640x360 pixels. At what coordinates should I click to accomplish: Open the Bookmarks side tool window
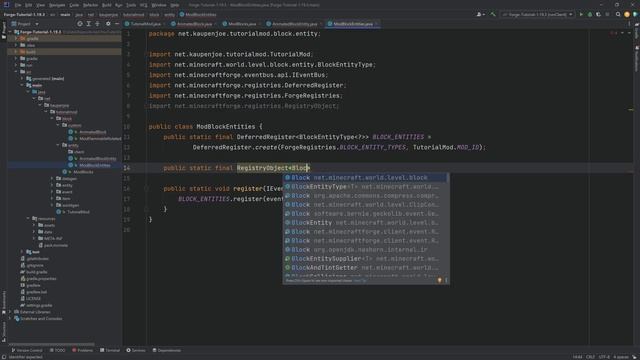click(4, 301)
